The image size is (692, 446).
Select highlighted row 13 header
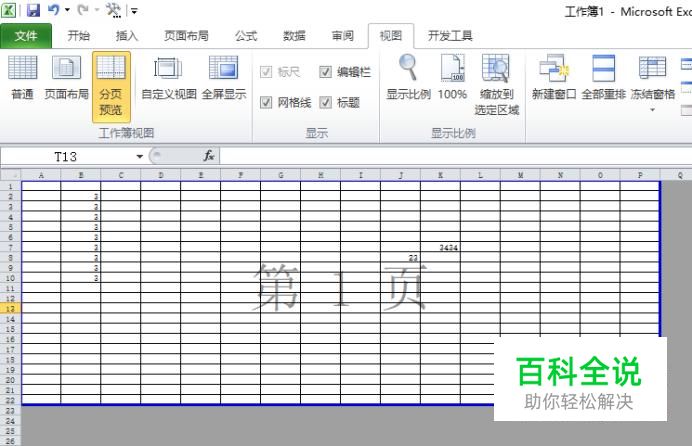click(x=11, y=309)
